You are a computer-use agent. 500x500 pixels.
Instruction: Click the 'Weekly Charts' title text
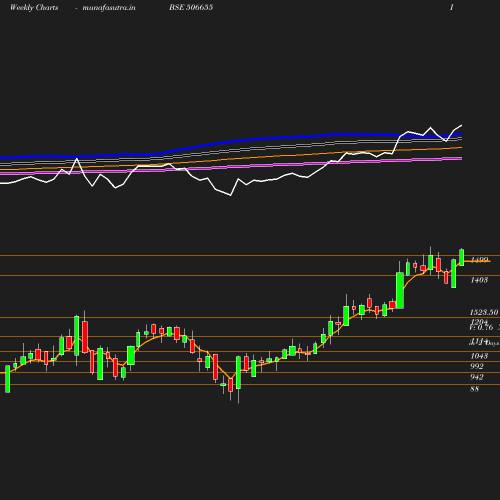click(34, 8)
